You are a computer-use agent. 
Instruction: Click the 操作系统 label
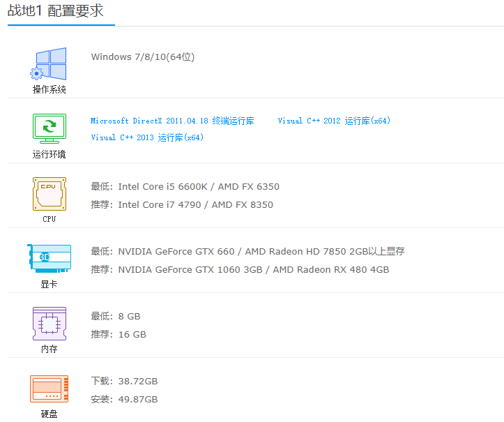coord(49,89)
